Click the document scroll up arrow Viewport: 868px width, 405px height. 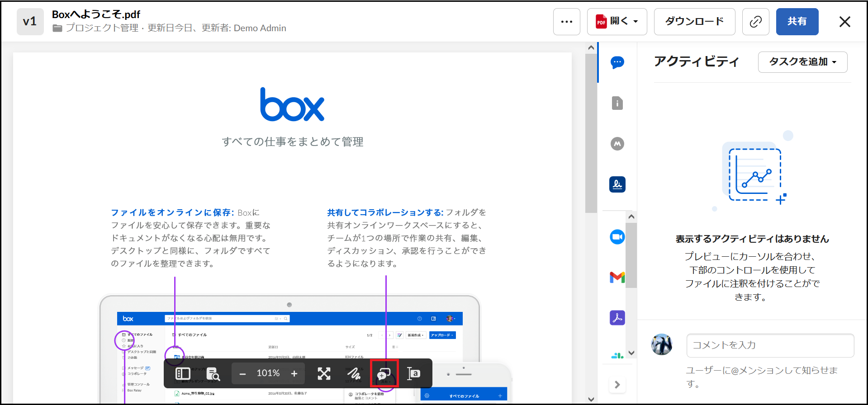pos(591,47)
